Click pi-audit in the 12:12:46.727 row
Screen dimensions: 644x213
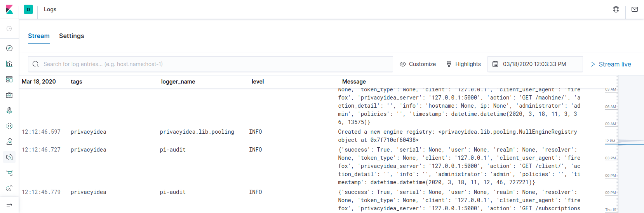click(x=173, y=150)
